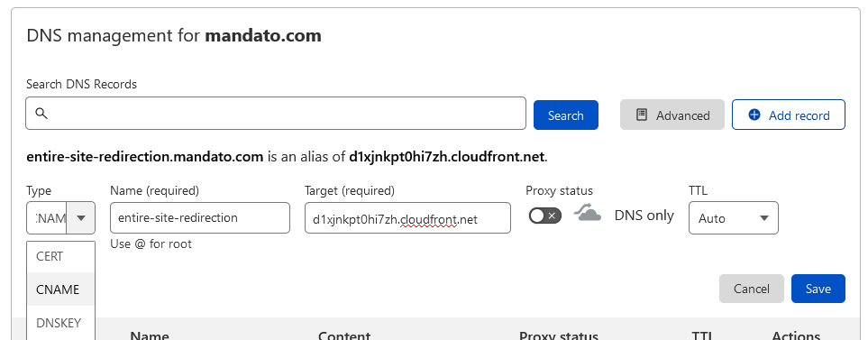Cancel the DNS record edit
The image size is (868, 340).
coord(751,289)
